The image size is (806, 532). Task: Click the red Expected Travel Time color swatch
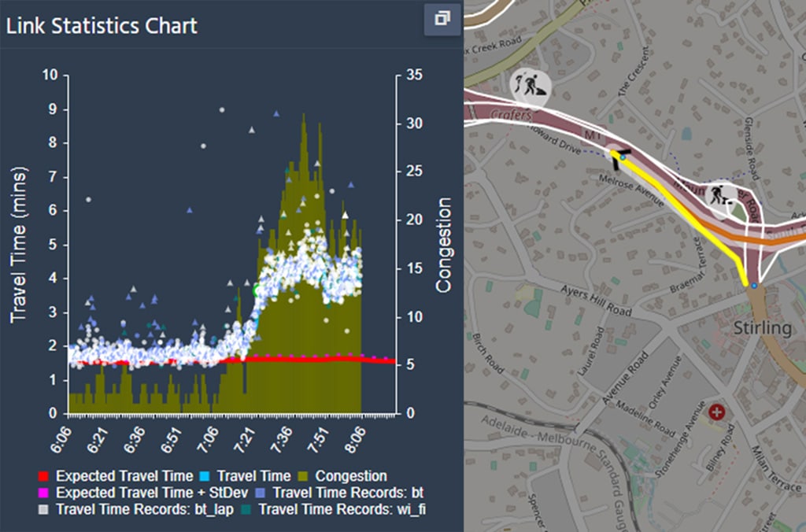tap(42, 476)
